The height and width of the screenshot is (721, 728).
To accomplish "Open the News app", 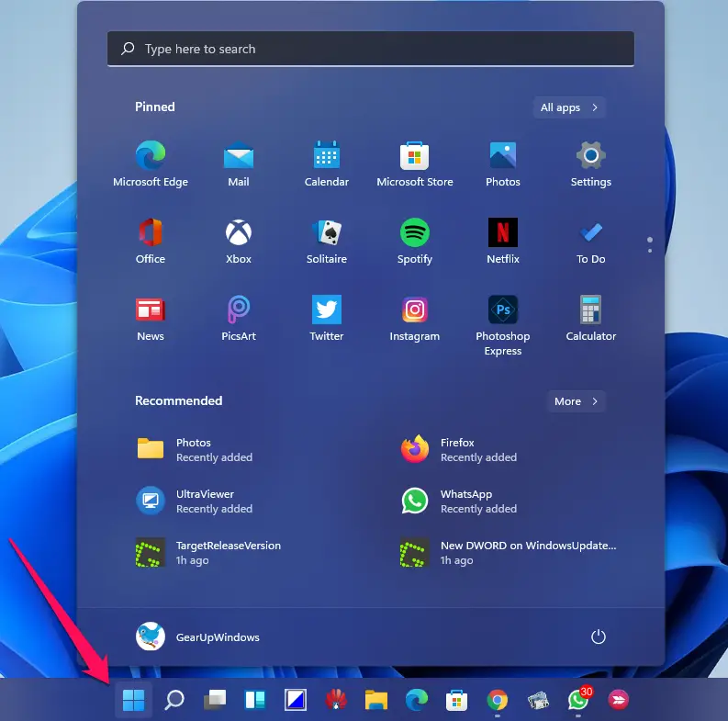I will (151, 318).
